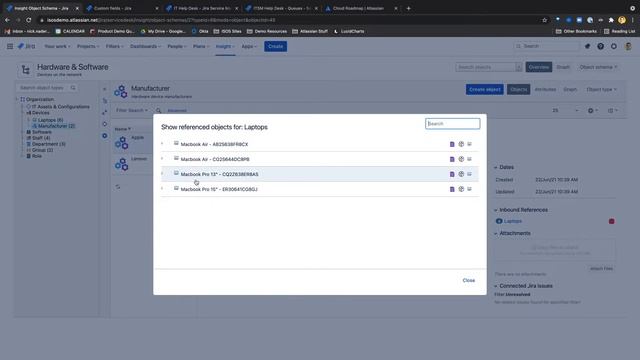Expand the Macbook Pro 16" row
This screenshot has width=640, height=360.
click(x=162, y=189)
